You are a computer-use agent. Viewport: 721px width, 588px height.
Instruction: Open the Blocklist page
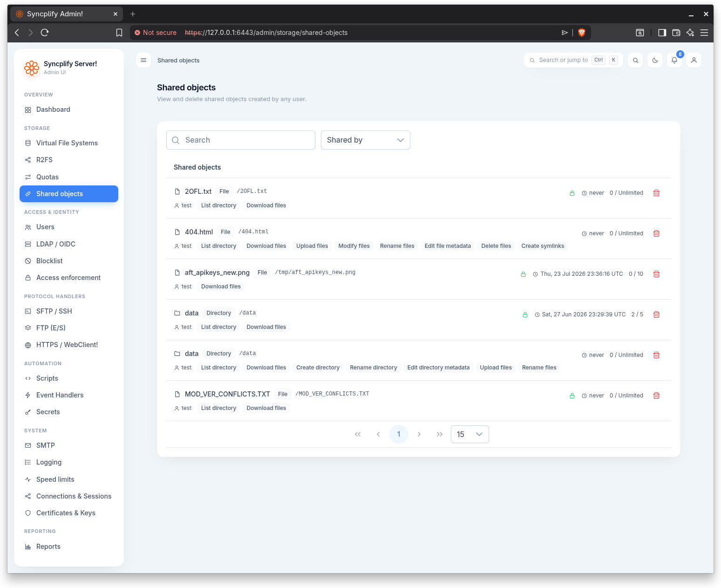(x=69, y=261)
